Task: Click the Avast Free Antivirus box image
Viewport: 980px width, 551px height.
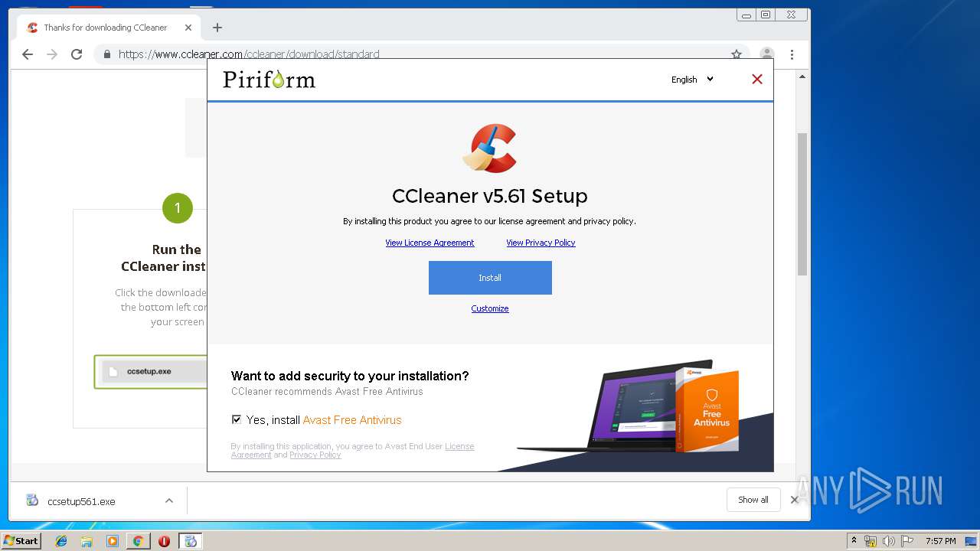Action: [707, 409]
